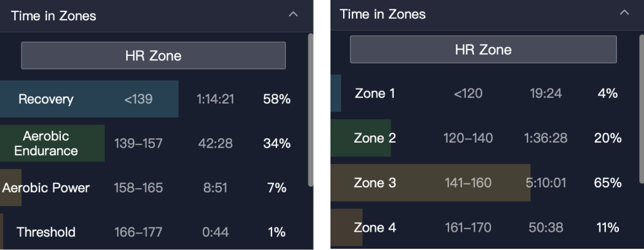The width and height of the screenshot is (644, 250).
Task: Click the left panel vertical scrollbar
Action: (x=310, y=110)
